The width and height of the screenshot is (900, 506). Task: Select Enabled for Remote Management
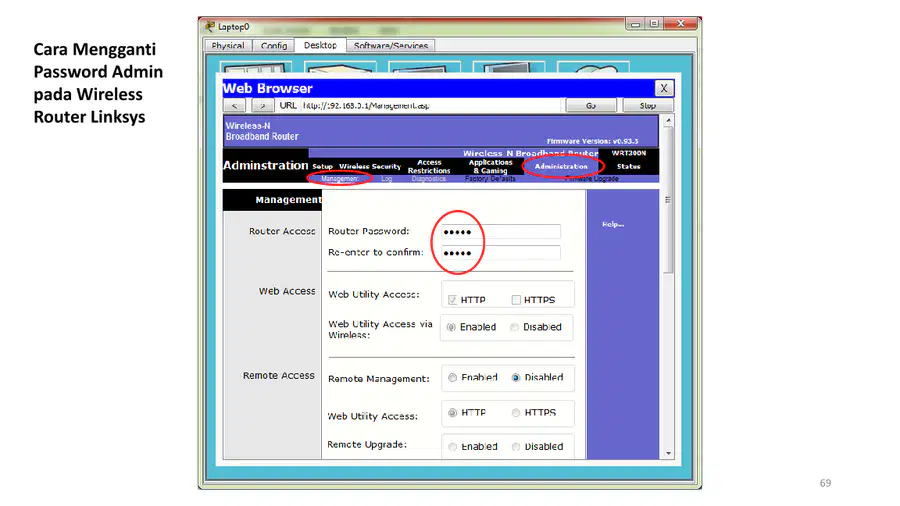click(x=452, y=377)
